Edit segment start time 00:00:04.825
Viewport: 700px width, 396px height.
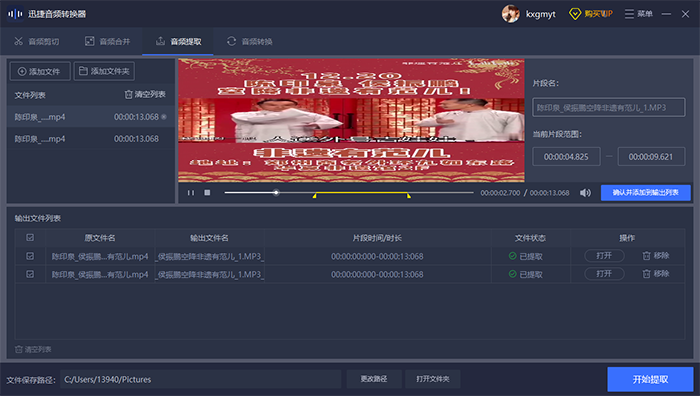pyautogui.click(x=566, y=157)
